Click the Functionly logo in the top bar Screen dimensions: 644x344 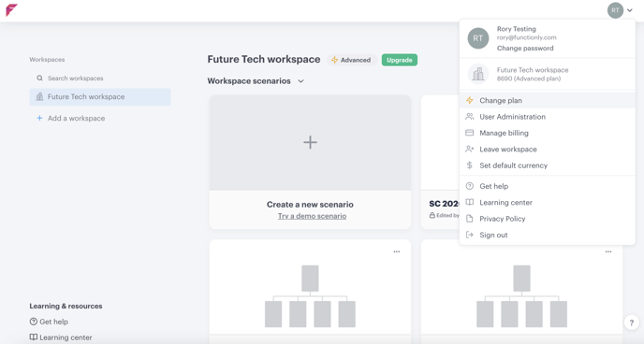tap(11, 10)
